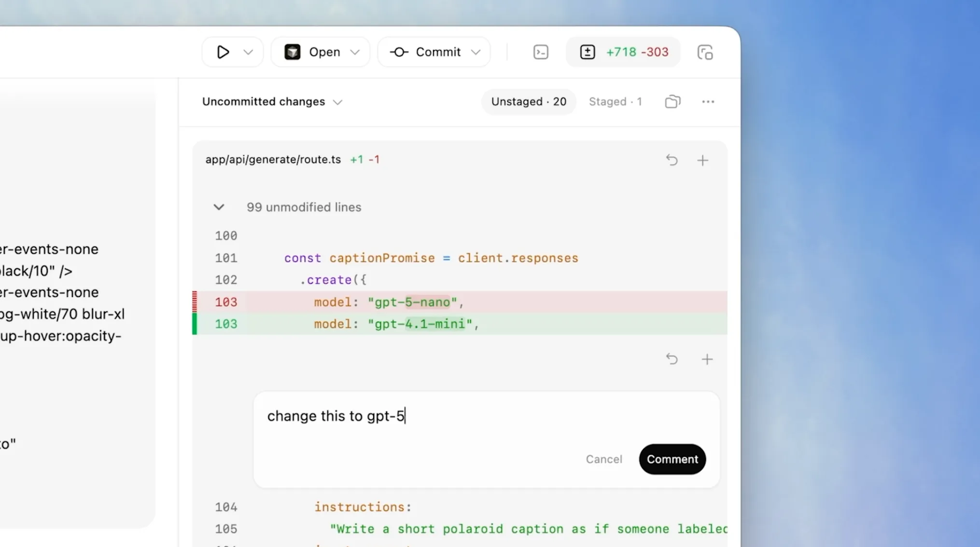Stage the file using the plus icon
The height and width of the screenshot is (547, 980).
point(703,160)
